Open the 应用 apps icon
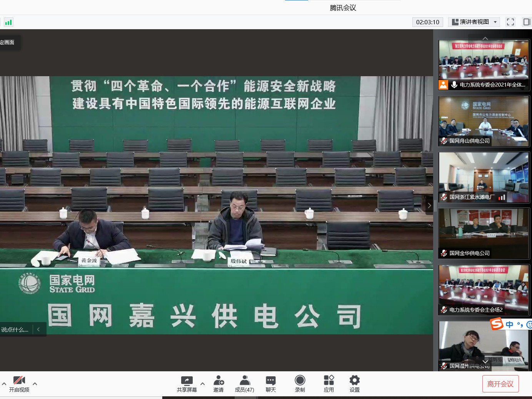This screenshot has width=532, height=399. click(x=329, y=384)
